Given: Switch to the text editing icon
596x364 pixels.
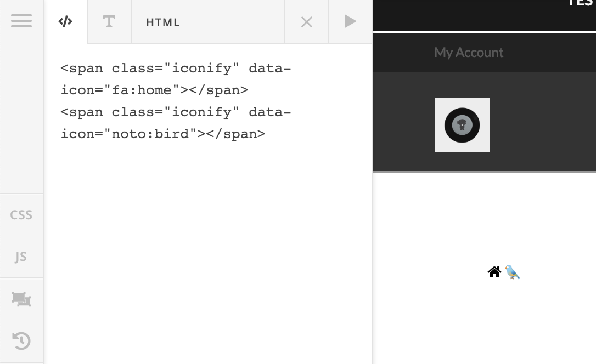Looking at the screenshot, I should click(109, 21).
